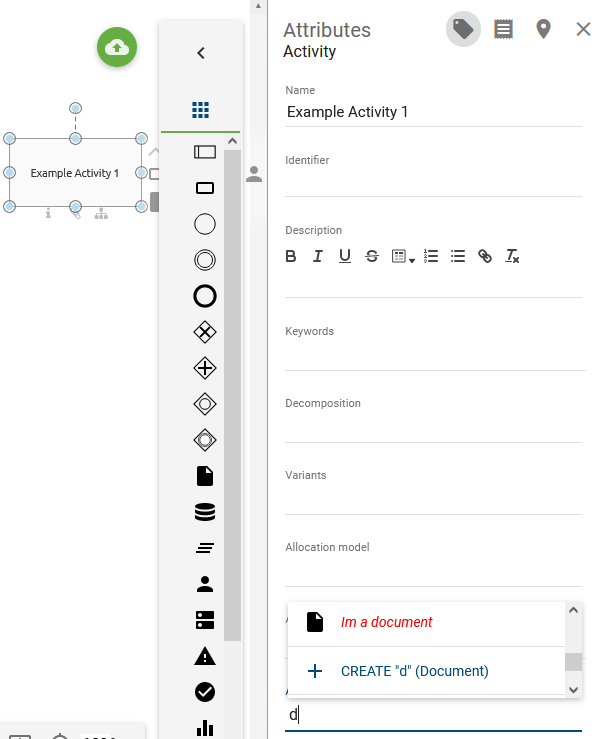This screenshot has width=596, height=739.
Task: Open the blue grid symbols view
Action: pos(200,110)
